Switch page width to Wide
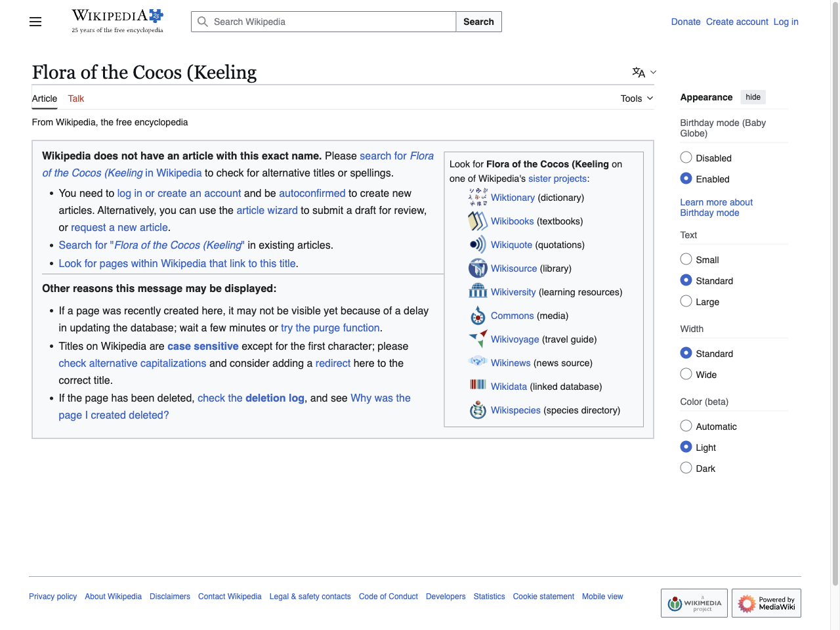Screen dimensions: 840x630 [686, 374]
